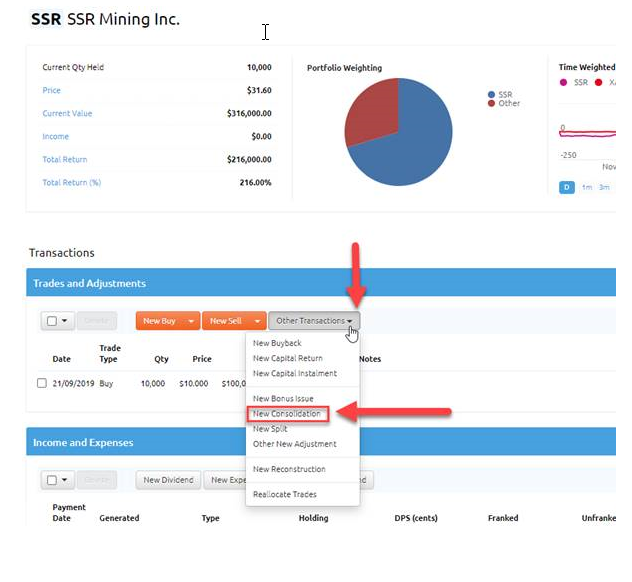The width and height of the screenshot is (632, 582).
Task: Click the Generated column header
Action: (x=119, y=518)
